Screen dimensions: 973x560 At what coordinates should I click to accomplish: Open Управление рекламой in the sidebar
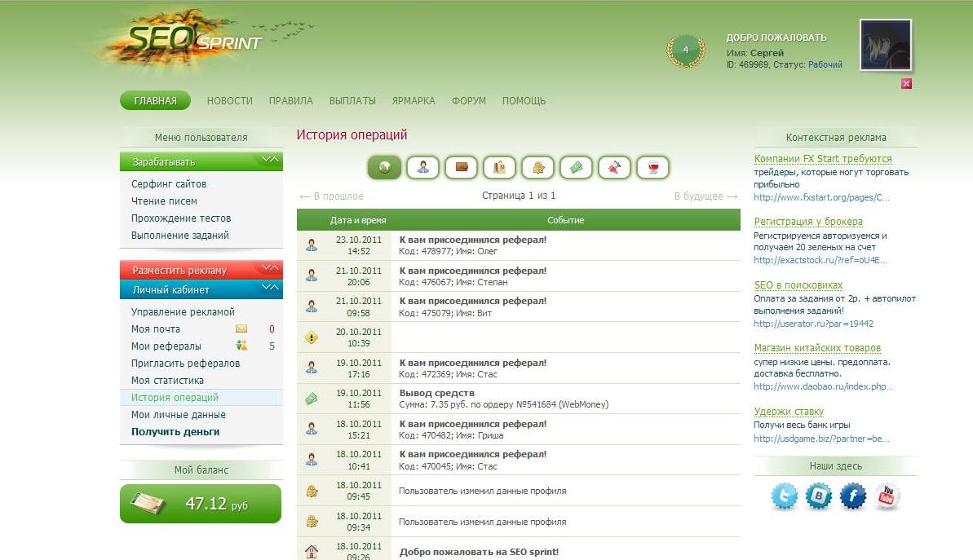pos(183,312)
